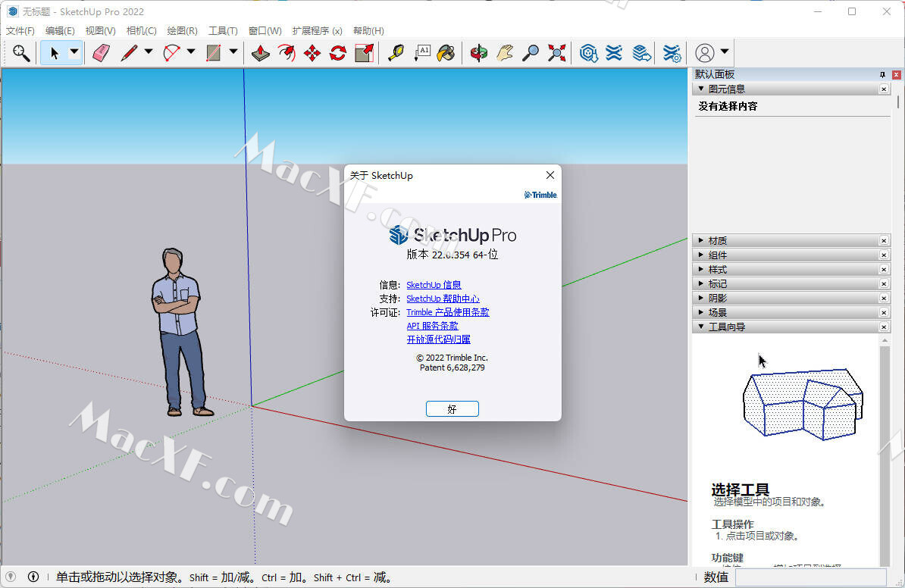Click the info circle icon in status bar
The width and height of the screenshot is (905, 588).
tap(33, 577)
